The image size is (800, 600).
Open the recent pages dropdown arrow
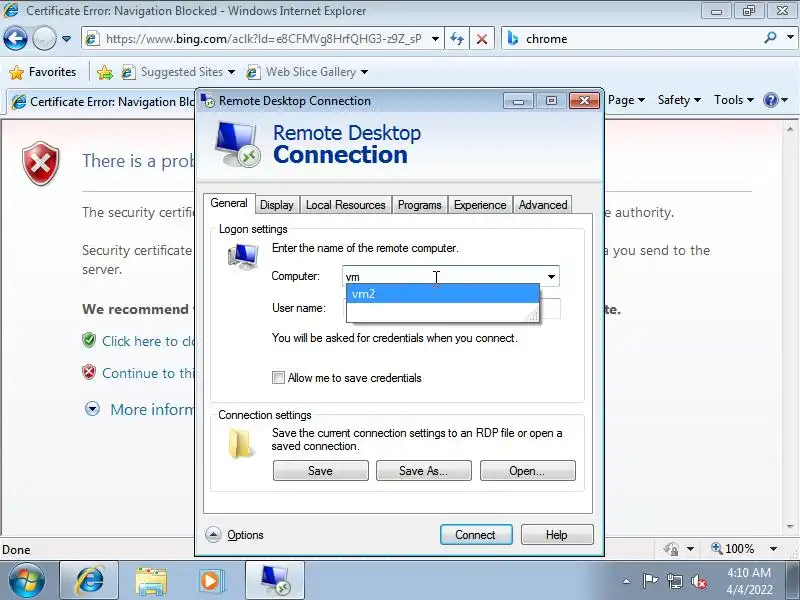66,39
